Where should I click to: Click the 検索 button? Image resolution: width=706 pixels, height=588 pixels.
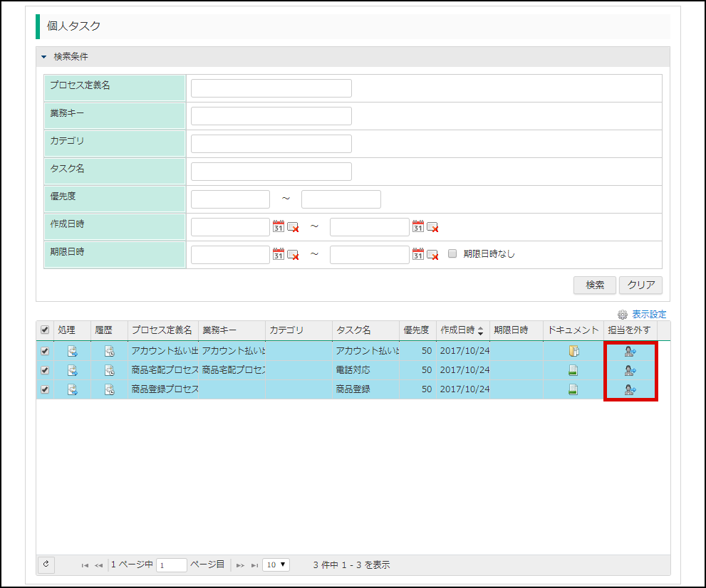point(594,285)
